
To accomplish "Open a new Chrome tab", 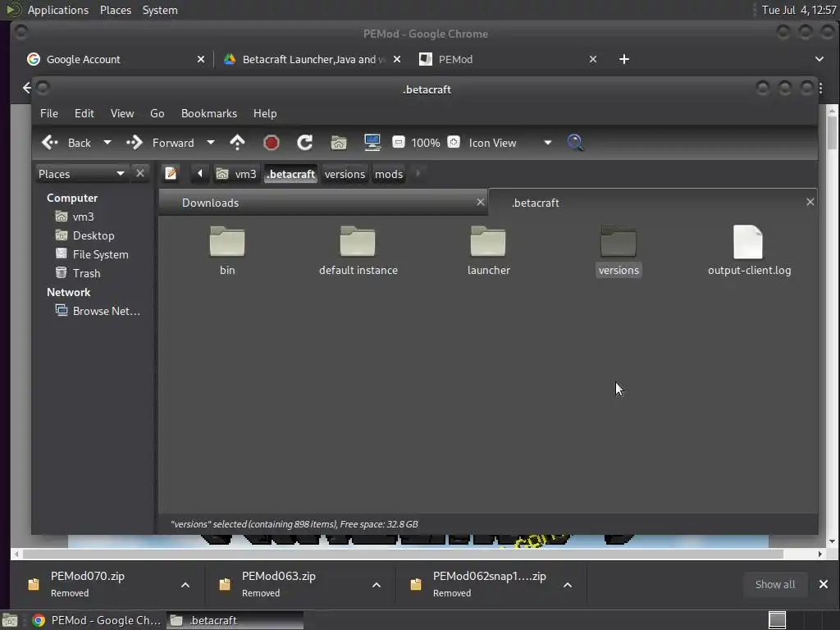I will click(624, 59).
